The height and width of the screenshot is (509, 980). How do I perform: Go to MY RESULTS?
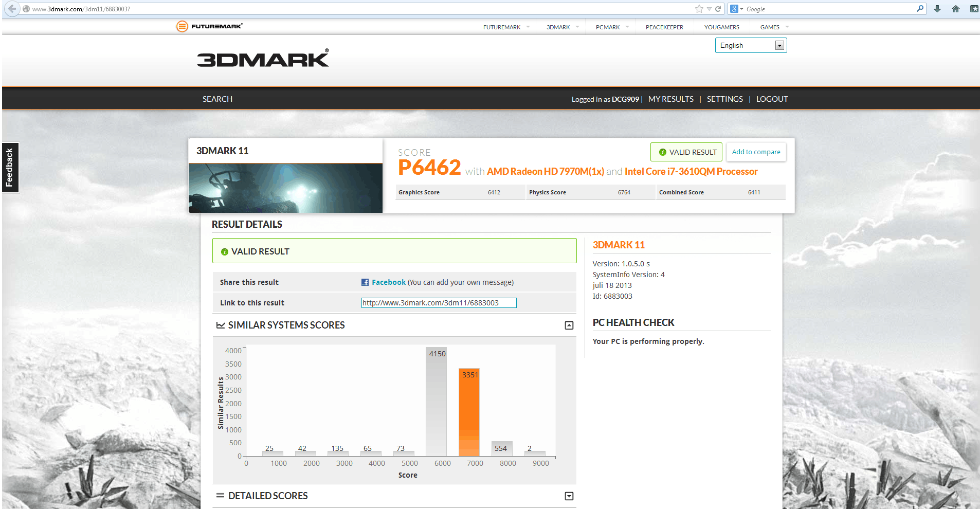click(670, 99)
